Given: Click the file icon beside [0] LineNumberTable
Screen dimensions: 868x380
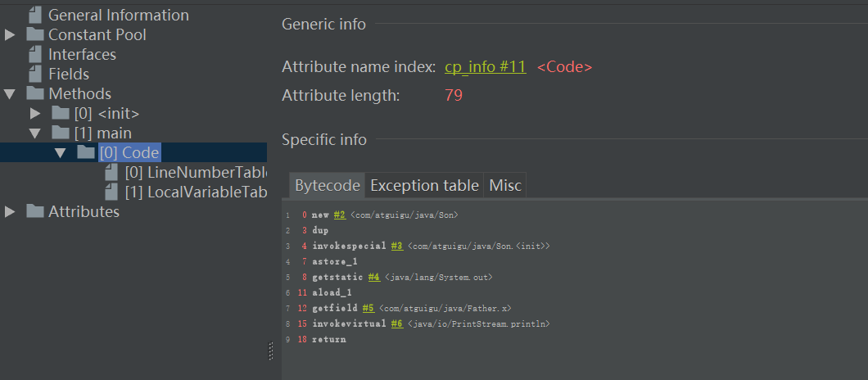Looking at the screenshot, I should (111, 172).
